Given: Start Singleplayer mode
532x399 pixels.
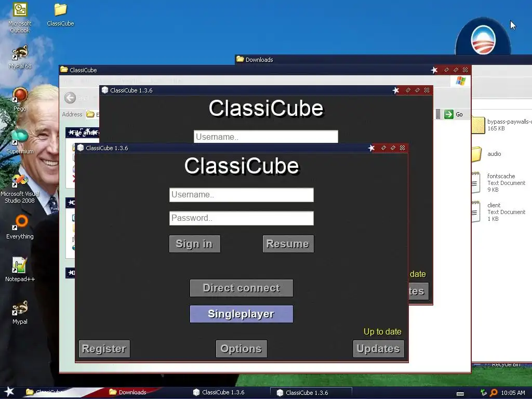Looking at the screenshot, I should click(241, 314).
